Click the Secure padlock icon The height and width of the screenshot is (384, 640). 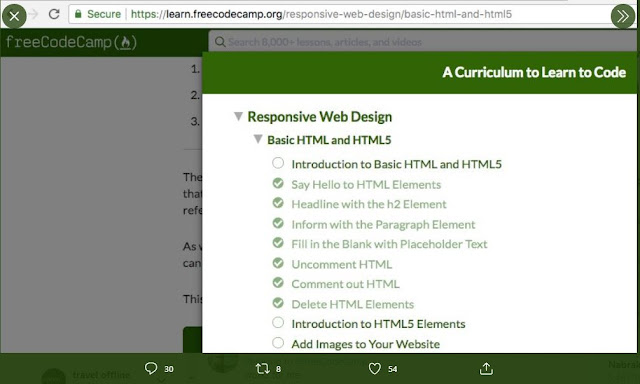click(x=78, y=14)
